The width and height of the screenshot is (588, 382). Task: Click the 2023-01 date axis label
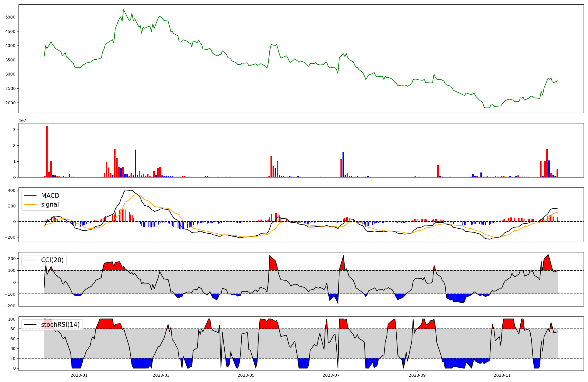(79, 375)
